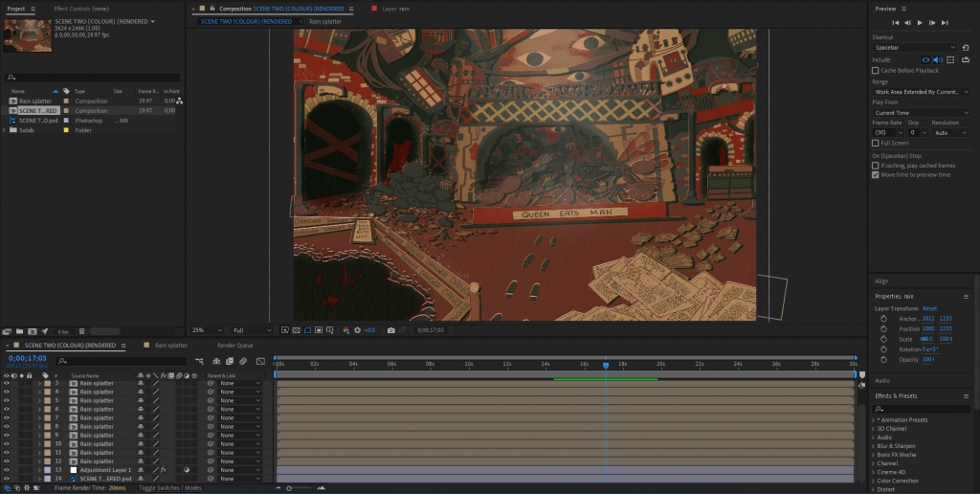This screenshot has height=494, width=980.
Task: Click the Interpret Footage icon in Project panel
Action: coord(8,331)
